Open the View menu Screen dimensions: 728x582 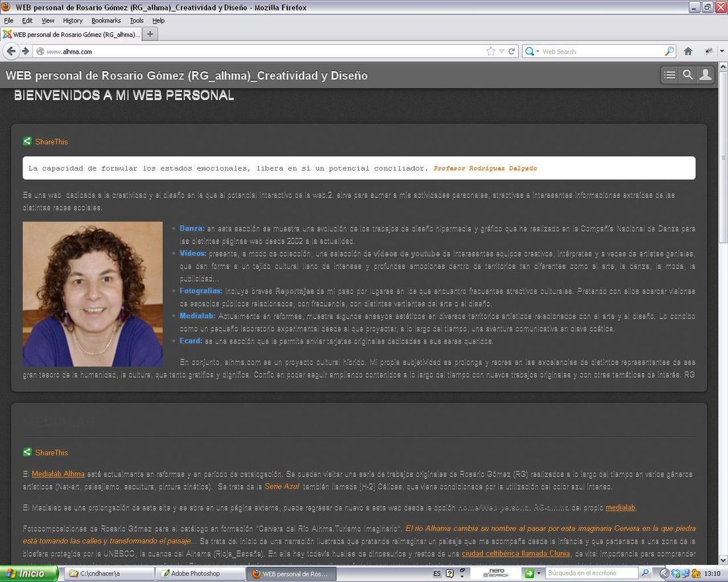pos(48,21)
